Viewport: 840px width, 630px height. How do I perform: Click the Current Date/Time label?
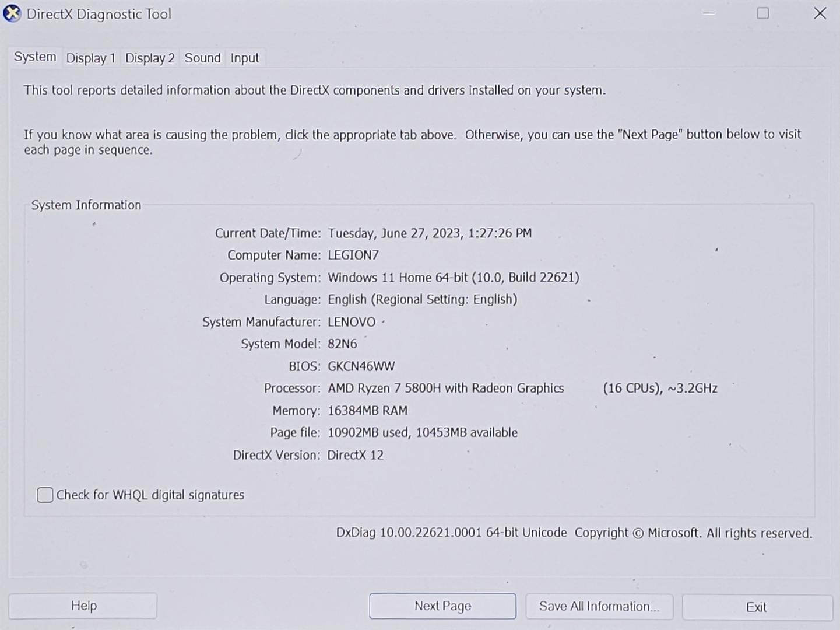268,233
